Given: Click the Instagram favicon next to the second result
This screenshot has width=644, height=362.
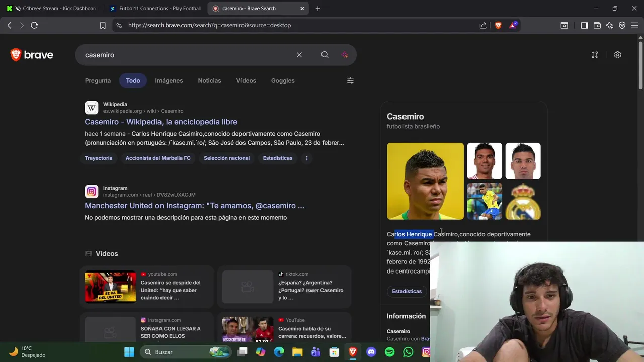Looking at the screenshot, I should point(92,191).
